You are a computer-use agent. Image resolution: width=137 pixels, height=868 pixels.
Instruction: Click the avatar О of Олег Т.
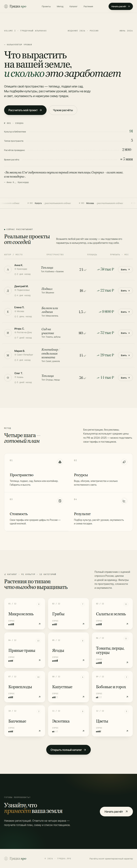coord(8,378)
